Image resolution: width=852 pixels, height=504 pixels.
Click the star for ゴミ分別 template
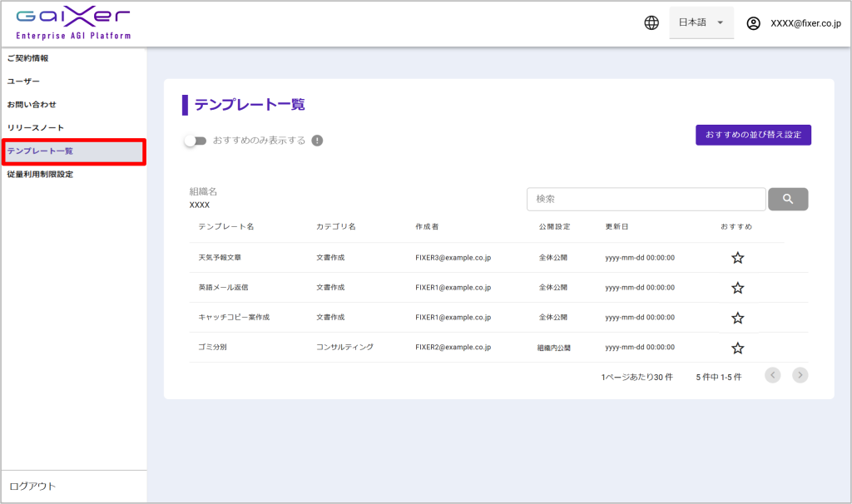737,348
